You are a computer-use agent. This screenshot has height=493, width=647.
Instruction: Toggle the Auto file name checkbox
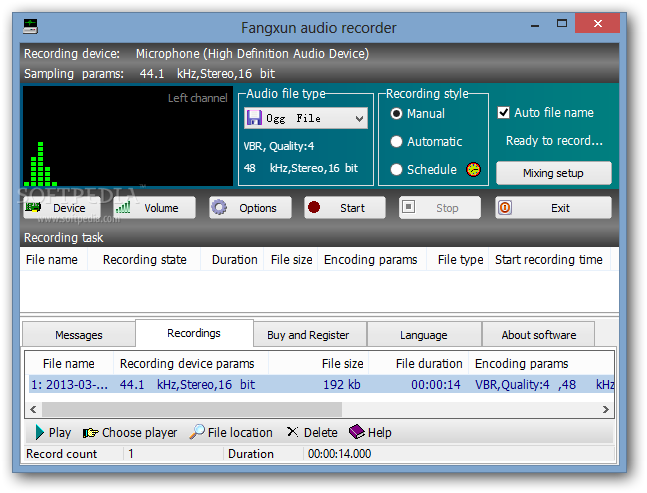(x=503, y=113)
